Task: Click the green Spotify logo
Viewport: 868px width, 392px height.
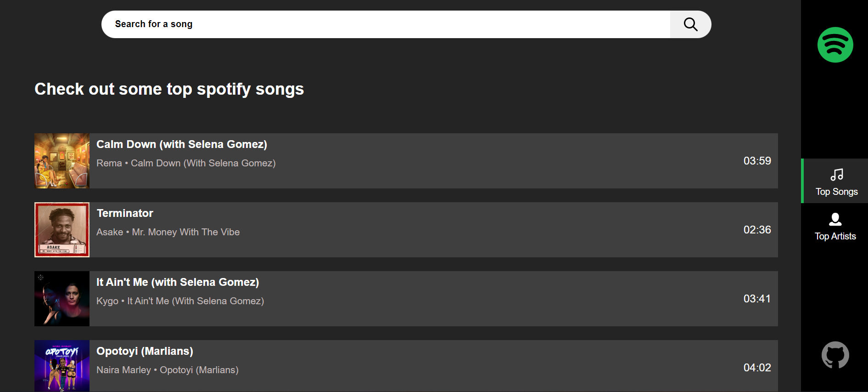Action: click(835, 45)
